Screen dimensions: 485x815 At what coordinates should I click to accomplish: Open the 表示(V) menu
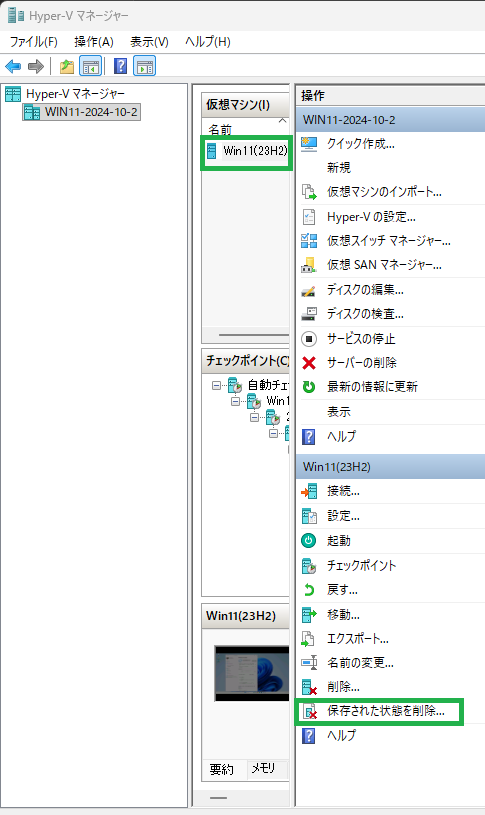click(149, 42)
